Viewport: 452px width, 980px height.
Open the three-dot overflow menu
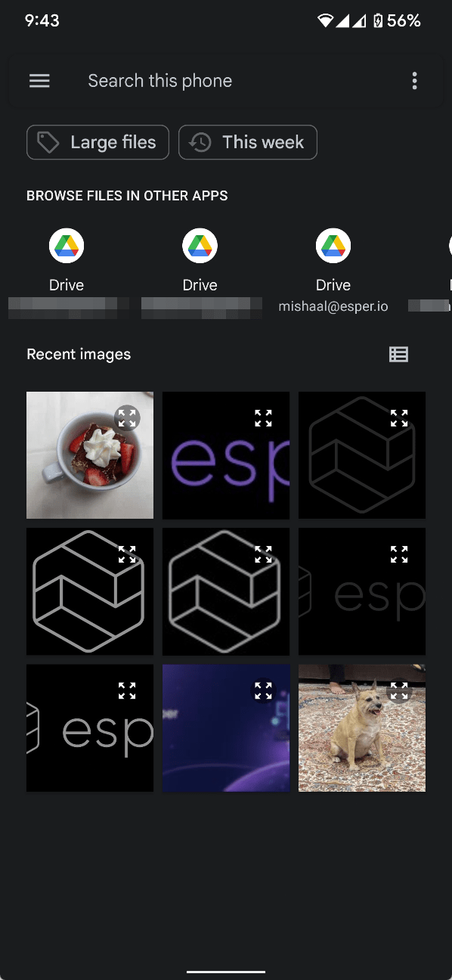pyautogui.click(x=414, y=81)
